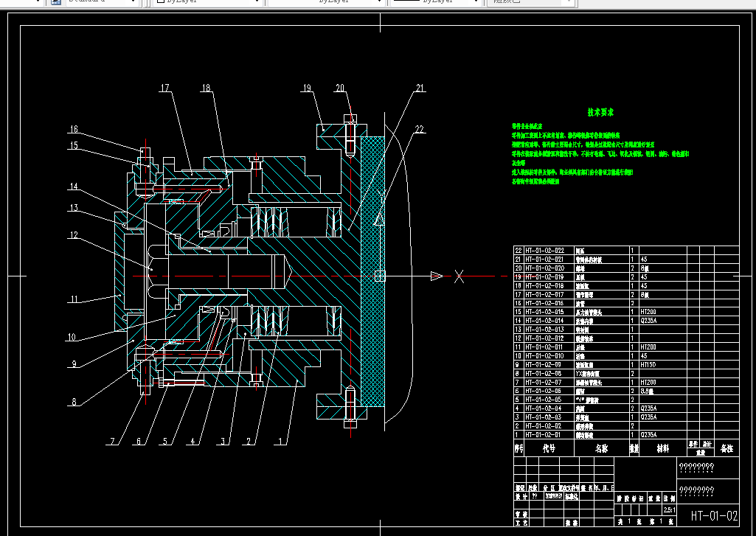Click the green technical requirements heading
The width and height of the screenshot is (756, 536).
(x=600, y=113)
